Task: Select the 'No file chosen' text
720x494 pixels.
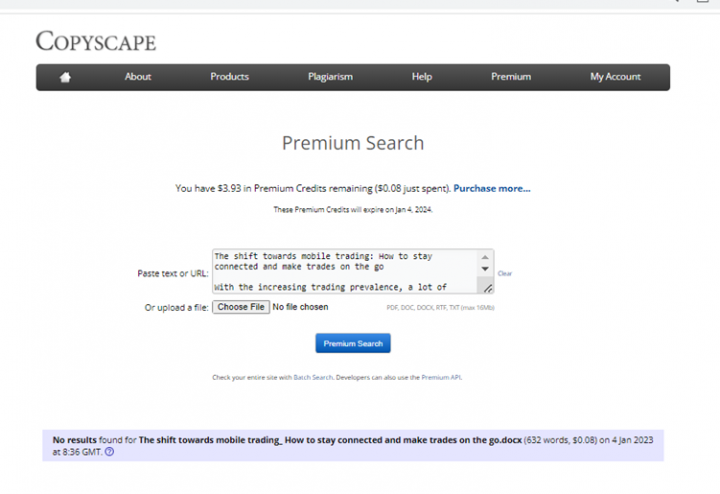Action: 300,307
